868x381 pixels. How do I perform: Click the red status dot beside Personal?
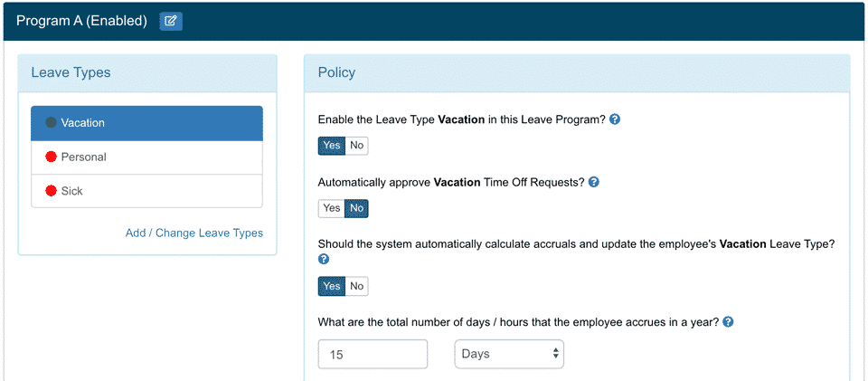tap(51, 157)
